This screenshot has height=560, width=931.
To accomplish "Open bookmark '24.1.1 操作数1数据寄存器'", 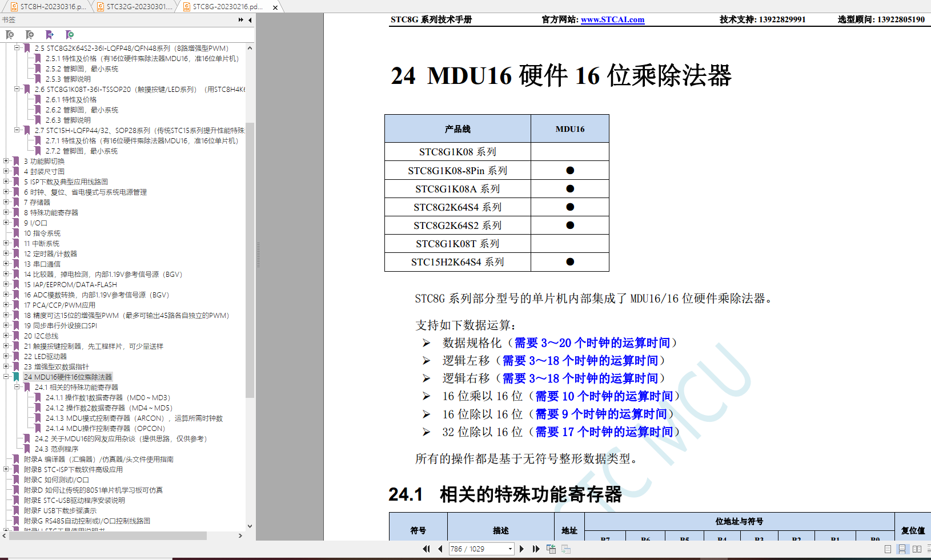I will [108, 397].
